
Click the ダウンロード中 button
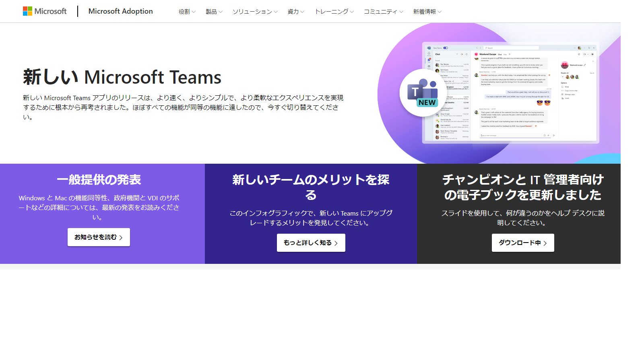[523, 243]
